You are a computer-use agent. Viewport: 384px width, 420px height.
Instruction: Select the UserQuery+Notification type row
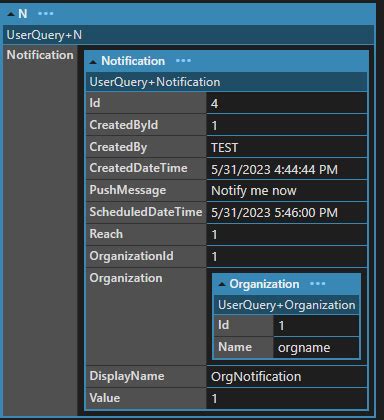(x=227, y=82)
